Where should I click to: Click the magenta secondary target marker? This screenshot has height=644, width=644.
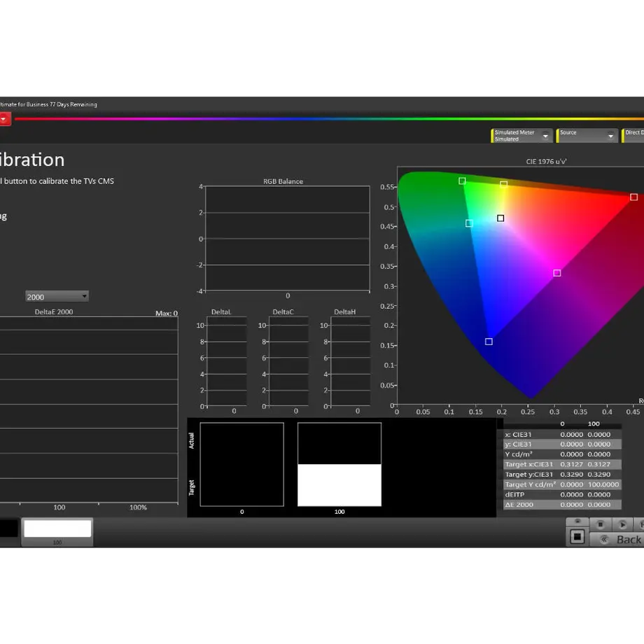tap(557, 273)
